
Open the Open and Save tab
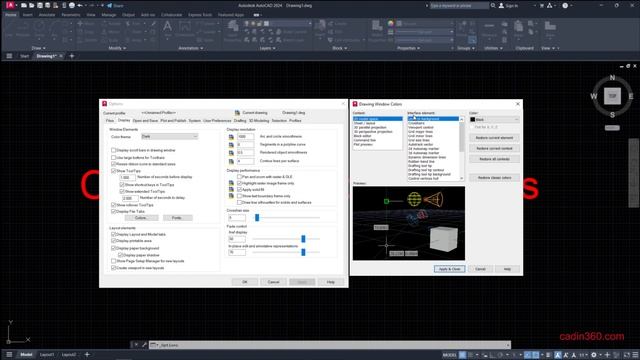(x=145, y=121)
